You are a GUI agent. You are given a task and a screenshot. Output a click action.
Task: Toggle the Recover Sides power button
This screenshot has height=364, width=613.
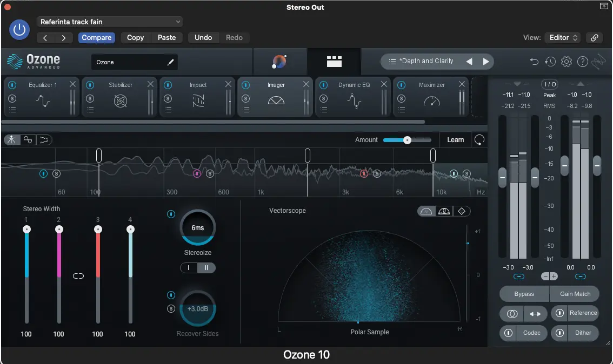[x=171, y=295]
